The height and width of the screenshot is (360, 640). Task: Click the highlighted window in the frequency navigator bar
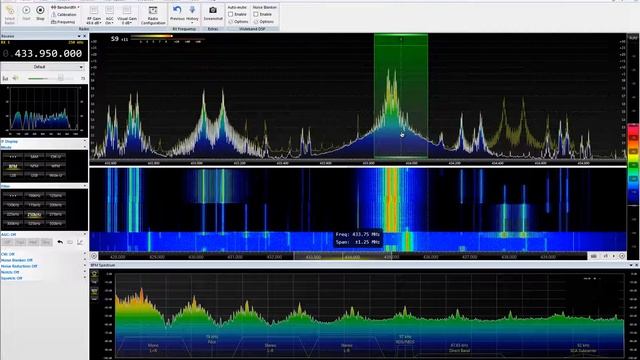point(342,256)
